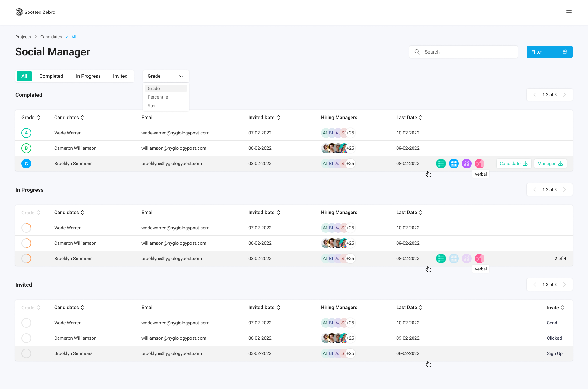Viewport: 588px width, 389px height.
Task: Click the magnifier icon in search box
Action: pos(417,52)
